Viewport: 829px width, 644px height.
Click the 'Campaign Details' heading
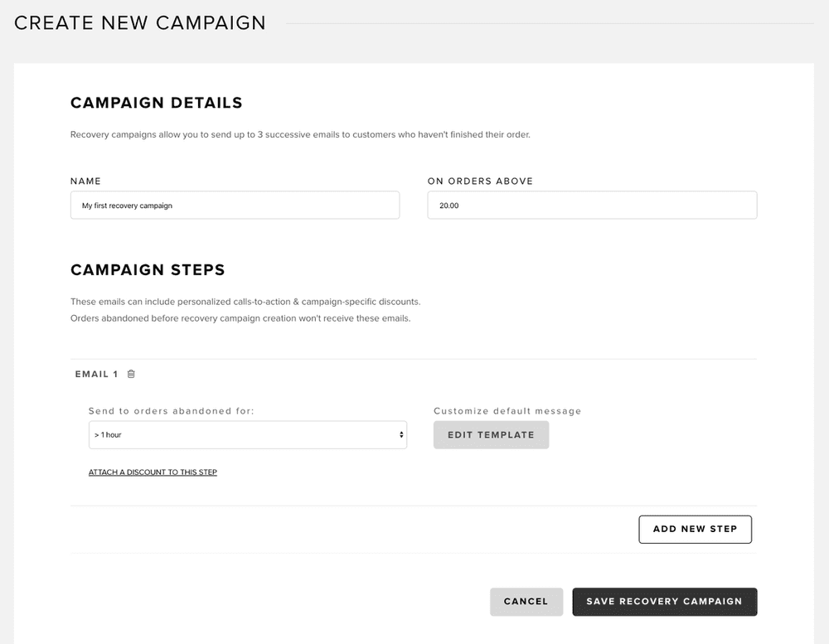pyautogui.click(x=157, y=103)
